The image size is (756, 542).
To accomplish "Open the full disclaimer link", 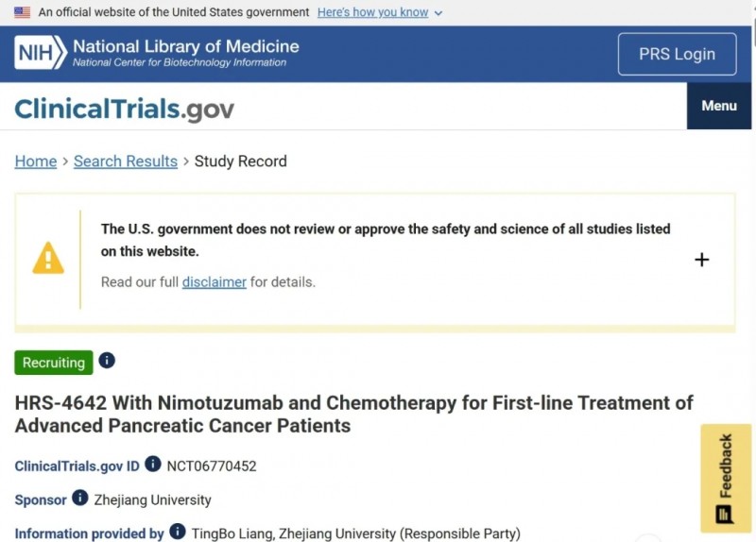I will point(215,281).
